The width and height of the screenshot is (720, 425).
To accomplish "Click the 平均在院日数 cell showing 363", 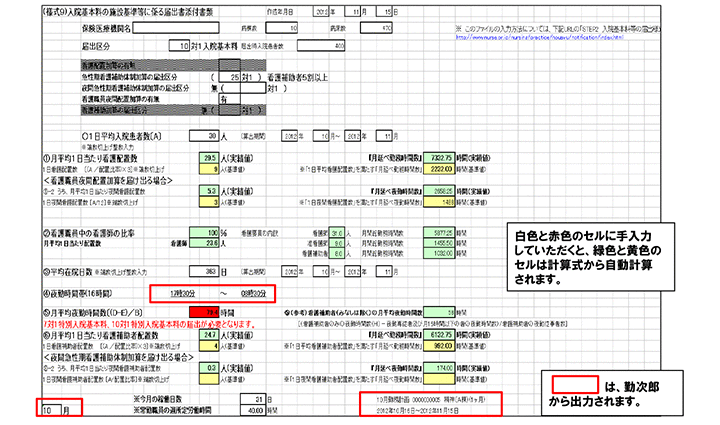I will click(204, 272).
